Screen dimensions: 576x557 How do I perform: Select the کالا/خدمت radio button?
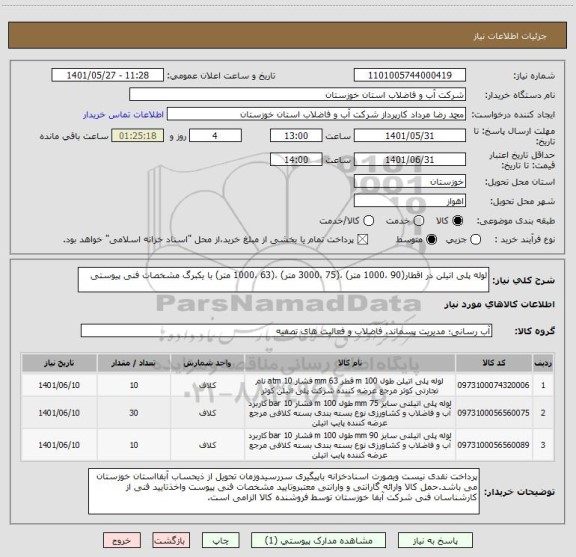tap(368, 220)
